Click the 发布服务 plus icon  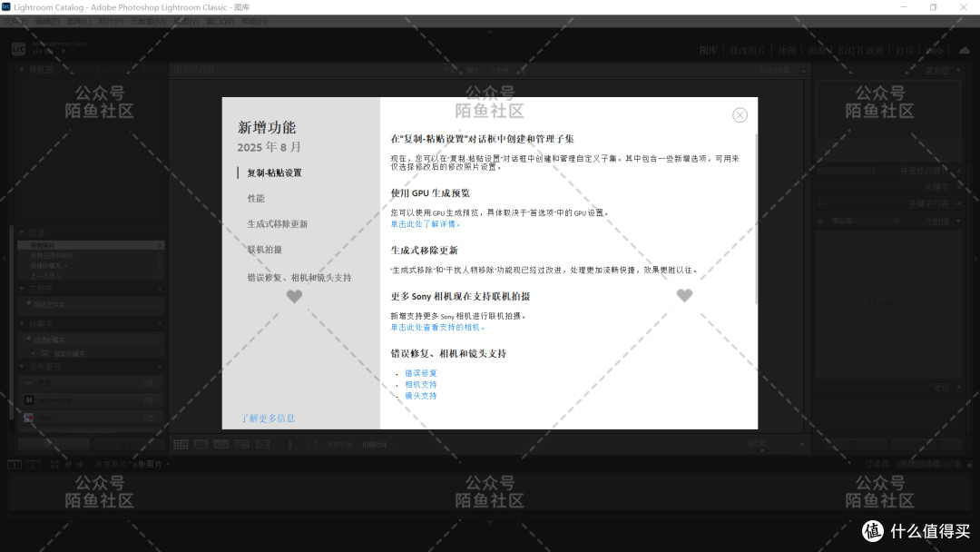(160, 366)
